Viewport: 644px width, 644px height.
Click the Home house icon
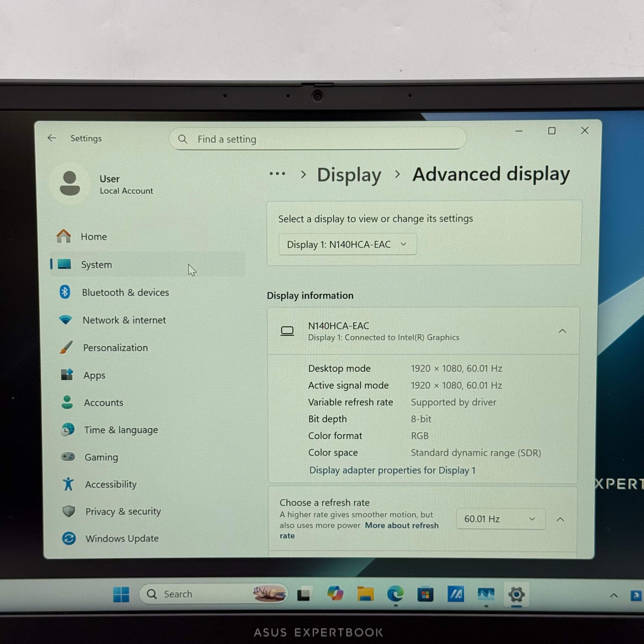pyautogui.click(x=64, y=236)
